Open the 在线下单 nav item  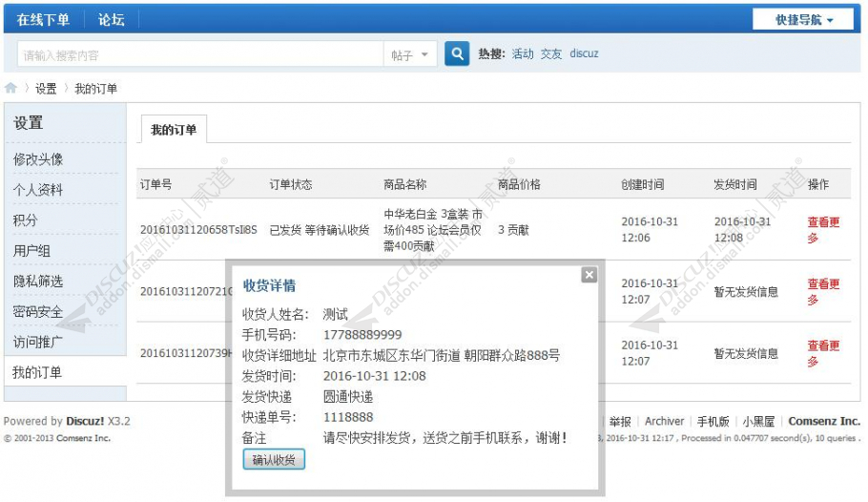point(43,20)
